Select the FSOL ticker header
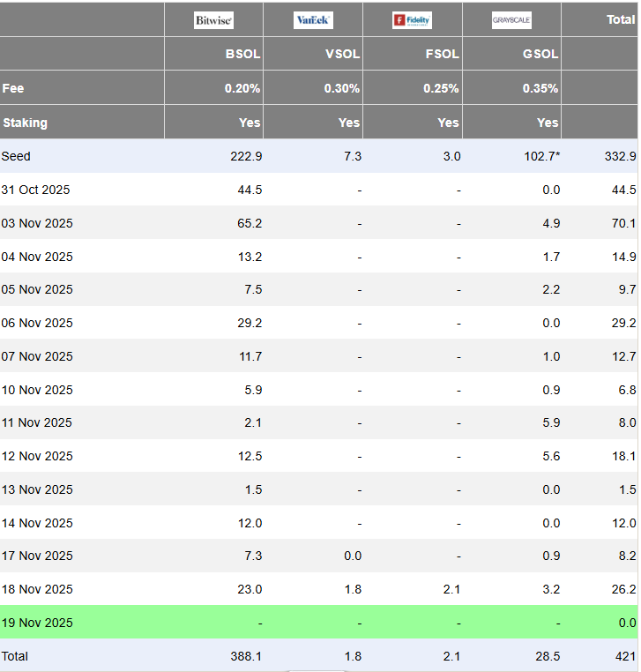The width and height of the screenshot is (641, 672). (442, 54)
